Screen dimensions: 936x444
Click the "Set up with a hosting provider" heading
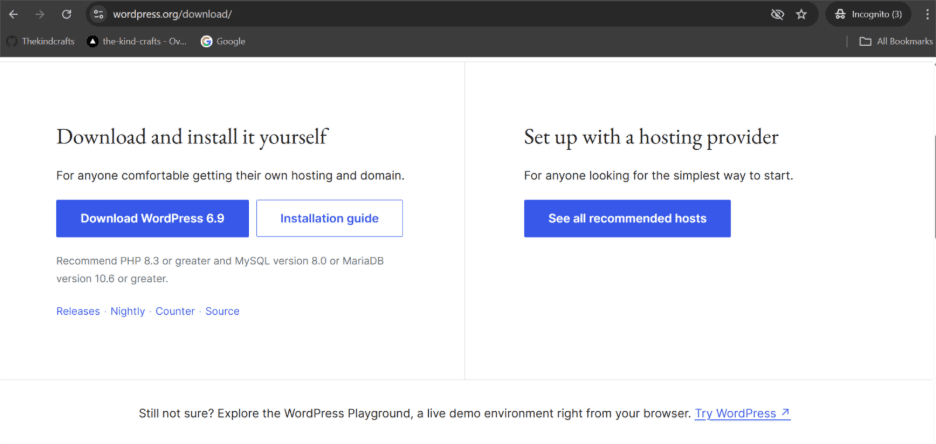point(651,137)
